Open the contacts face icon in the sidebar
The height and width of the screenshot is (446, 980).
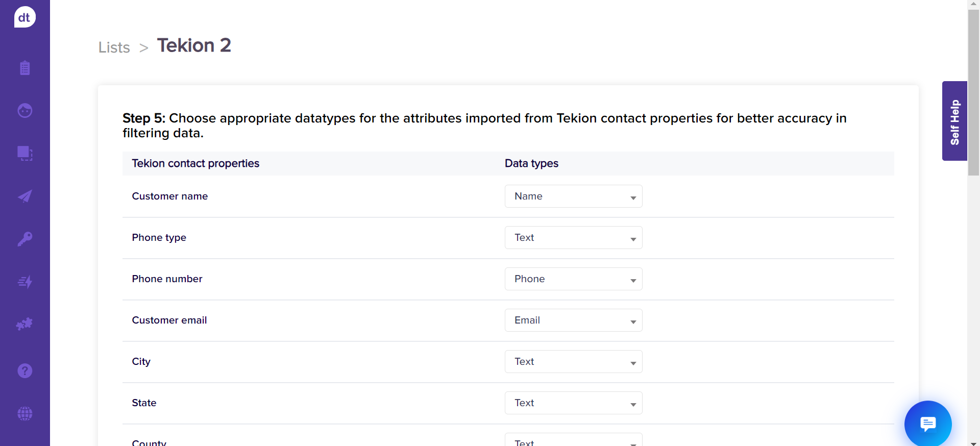pyautogui.click(x=24, y=111)
